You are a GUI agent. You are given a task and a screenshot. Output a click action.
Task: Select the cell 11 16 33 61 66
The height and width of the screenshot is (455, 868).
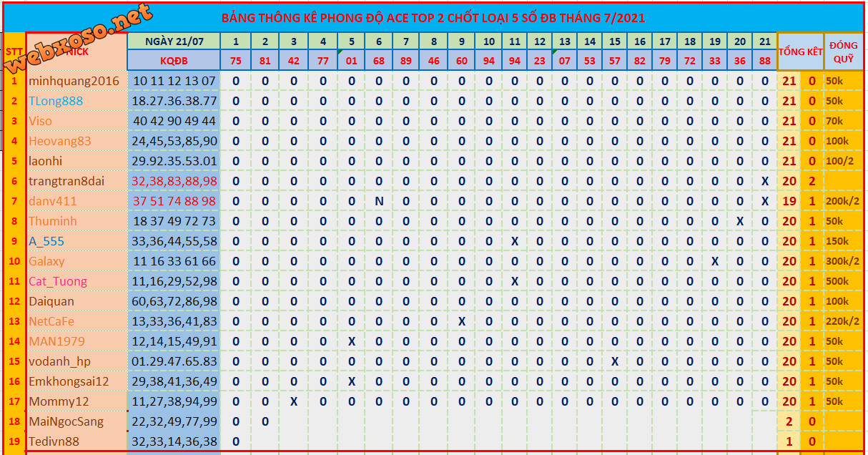pos(174,261)
